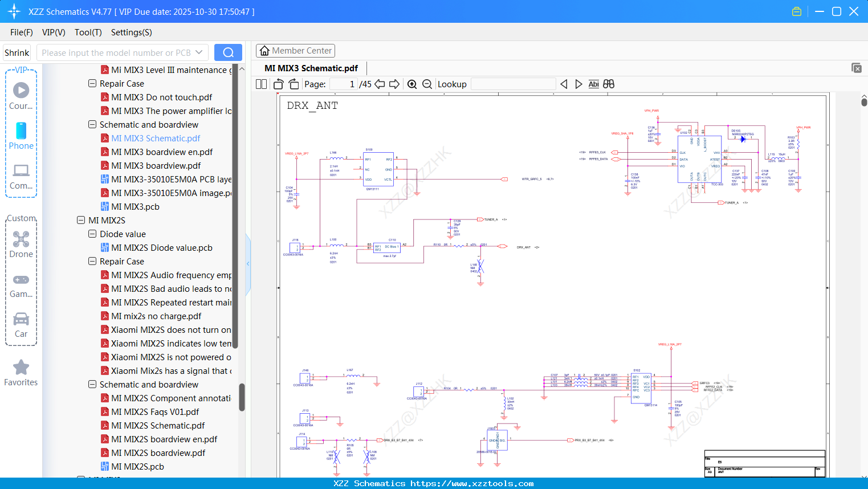
Task: Click the Lookup text field
Action: (x=513, y=84)
